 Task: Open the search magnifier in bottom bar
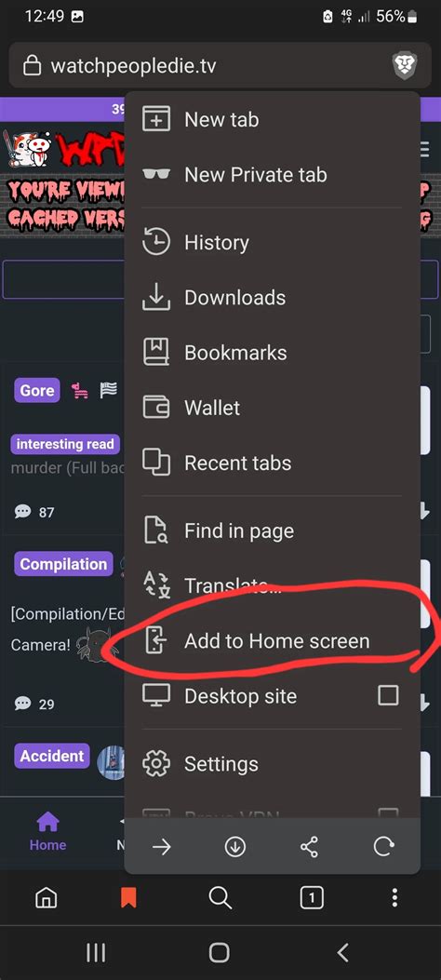point(220,898)
